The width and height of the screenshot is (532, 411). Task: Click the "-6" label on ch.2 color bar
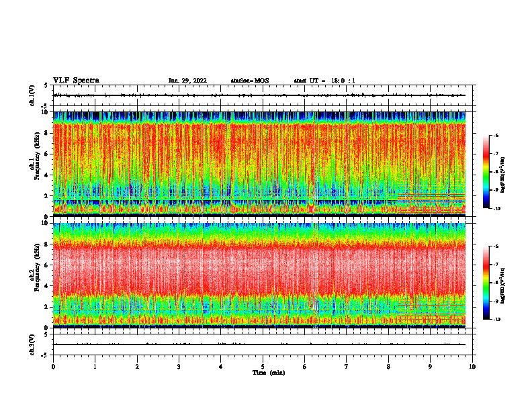496,246
